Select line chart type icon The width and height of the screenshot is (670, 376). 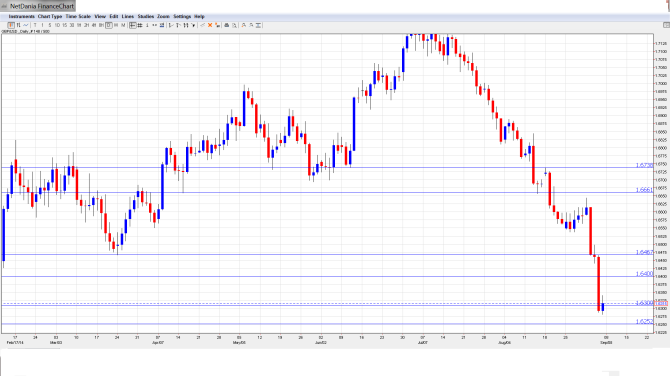[26, 25]
